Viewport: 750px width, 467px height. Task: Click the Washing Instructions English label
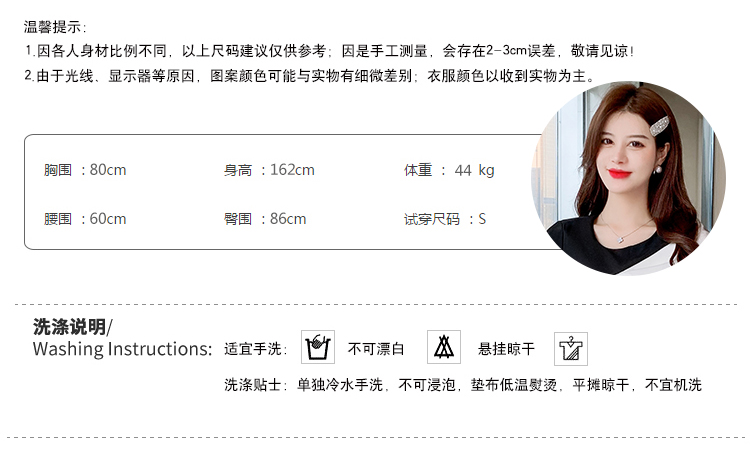coord(122,349)
